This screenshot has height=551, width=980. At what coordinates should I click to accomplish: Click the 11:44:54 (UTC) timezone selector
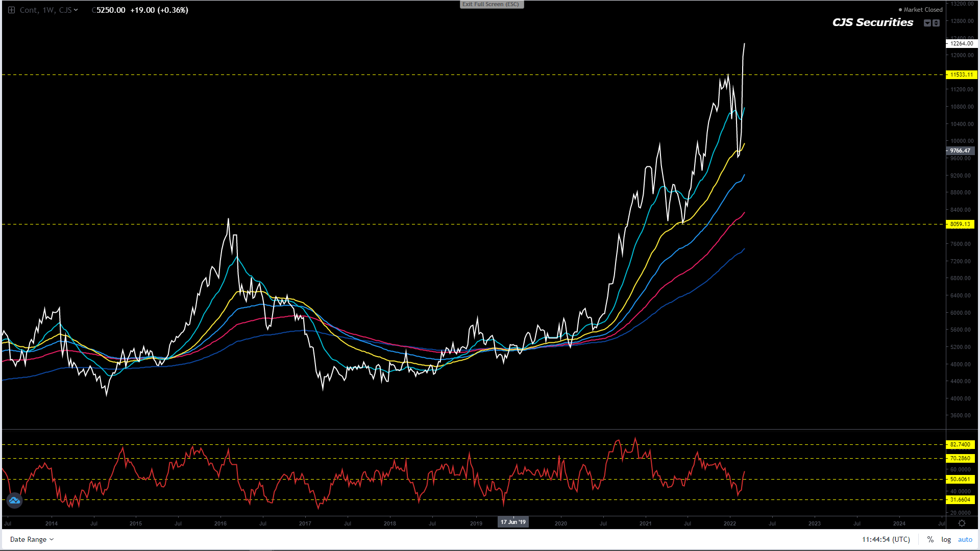click(x=886, y=539)
